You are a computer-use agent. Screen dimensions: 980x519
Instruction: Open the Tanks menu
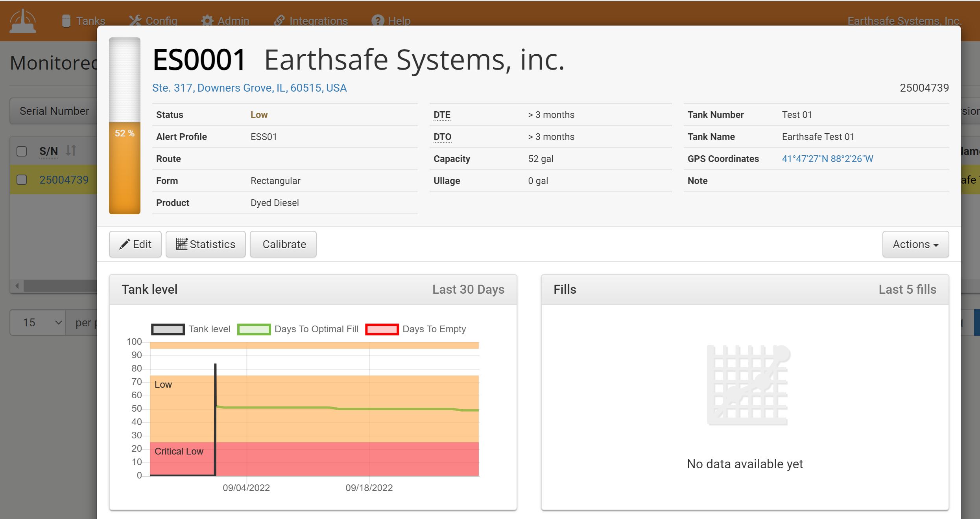(x=84, y=21)
